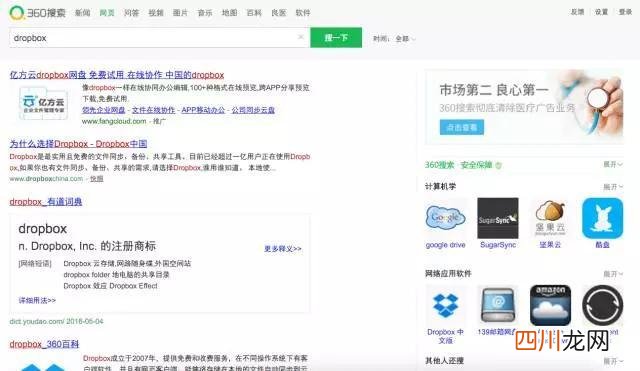Image resolution: width=640 pixels, height=371 pixels.
Task: Go to the 音乐 tab
Action: [205, 13]
